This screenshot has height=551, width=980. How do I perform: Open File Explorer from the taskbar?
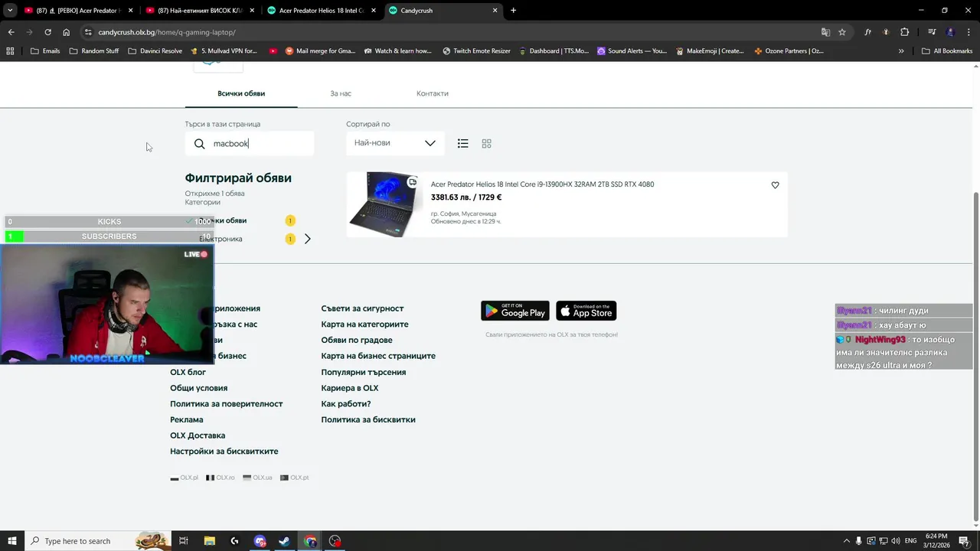coord(209,541)
